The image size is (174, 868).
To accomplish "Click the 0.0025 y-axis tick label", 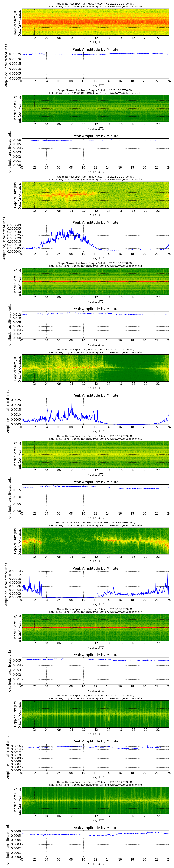I will pyautogui.click(x=15, y=400).
